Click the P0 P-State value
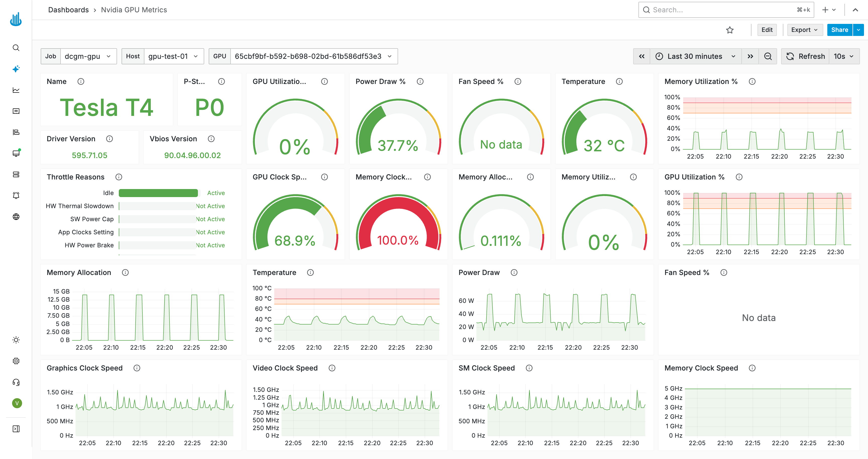Image resolution: width=868 pixels, height=459 pixels. click(209, 108)
